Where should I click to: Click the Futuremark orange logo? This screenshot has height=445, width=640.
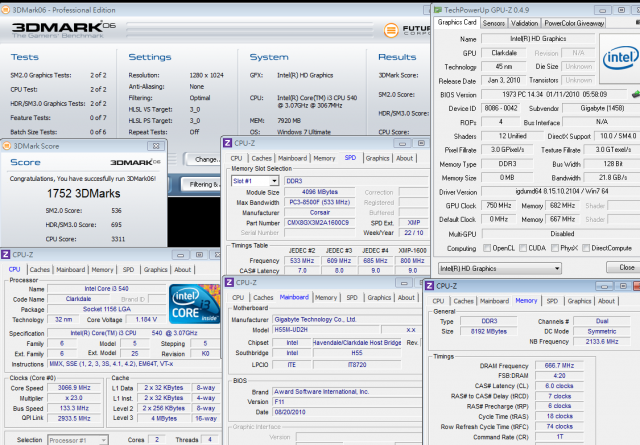391,30
